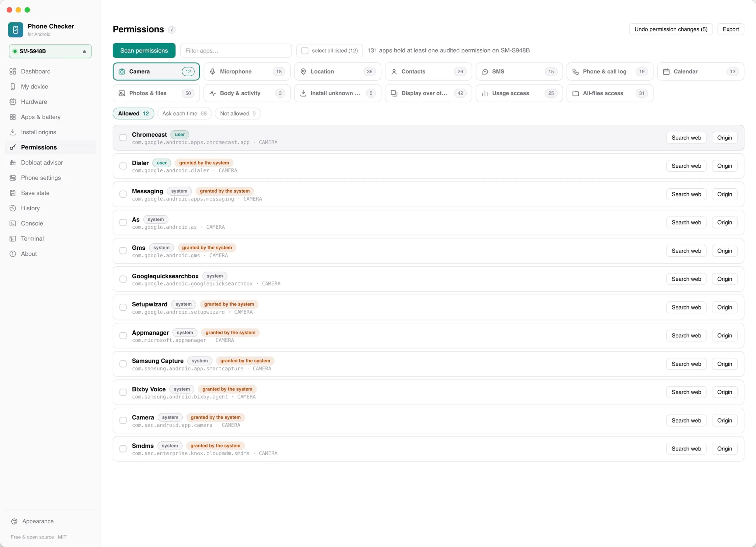
Task: Open the Dashboard icon in sidebar
Action: (x=13, y=71)
